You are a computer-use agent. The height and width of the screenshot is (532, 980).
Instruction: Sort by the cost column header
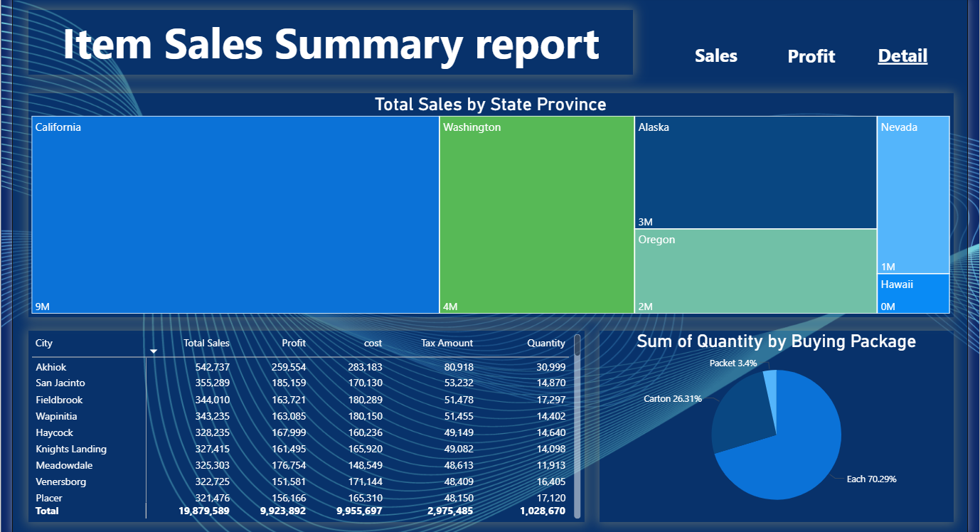pyautogui.click(x=373, y=343)
